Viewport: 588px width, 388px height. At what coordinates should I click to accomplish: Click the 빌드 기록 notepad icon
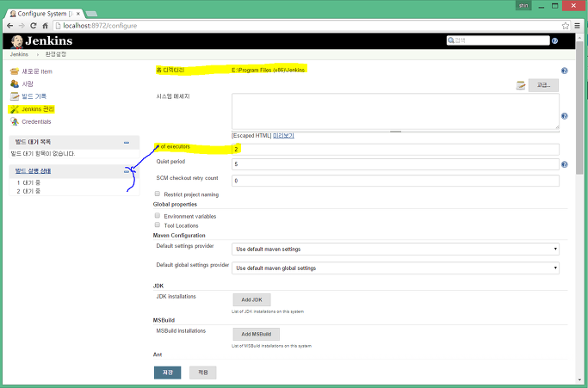tap(15, 96)
